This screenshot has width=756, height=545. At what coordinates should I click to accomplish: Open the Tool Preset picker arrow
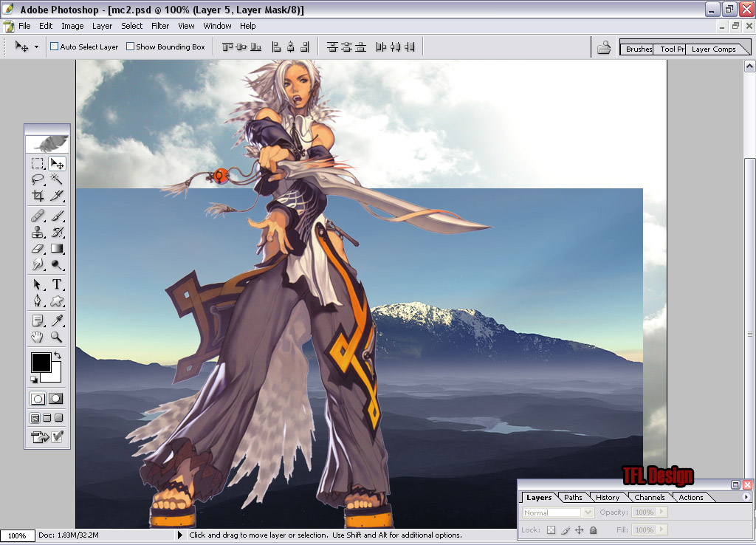point(36,47)
